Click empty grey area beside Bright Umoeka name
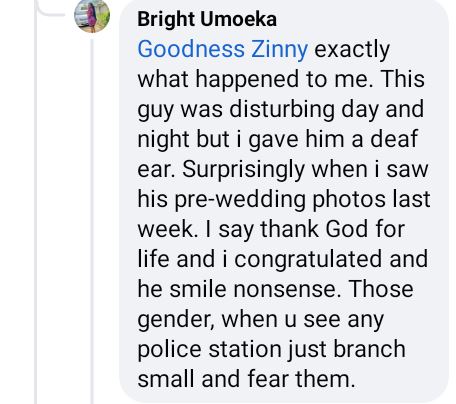The height and width of the screenshot is (404, 456). (x=360, y=19)
